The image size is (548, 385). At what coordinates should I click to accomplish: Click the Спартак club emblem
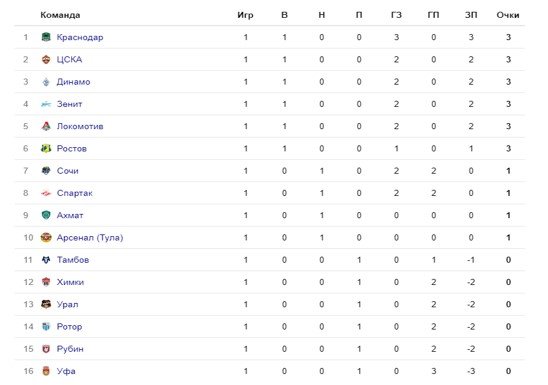pos(46,193)
